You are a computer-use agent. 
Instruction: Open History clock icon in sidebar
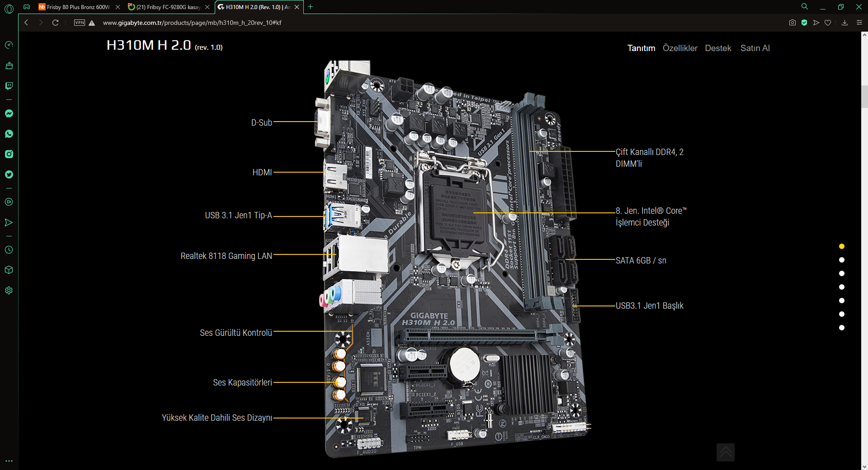(9, 250)
